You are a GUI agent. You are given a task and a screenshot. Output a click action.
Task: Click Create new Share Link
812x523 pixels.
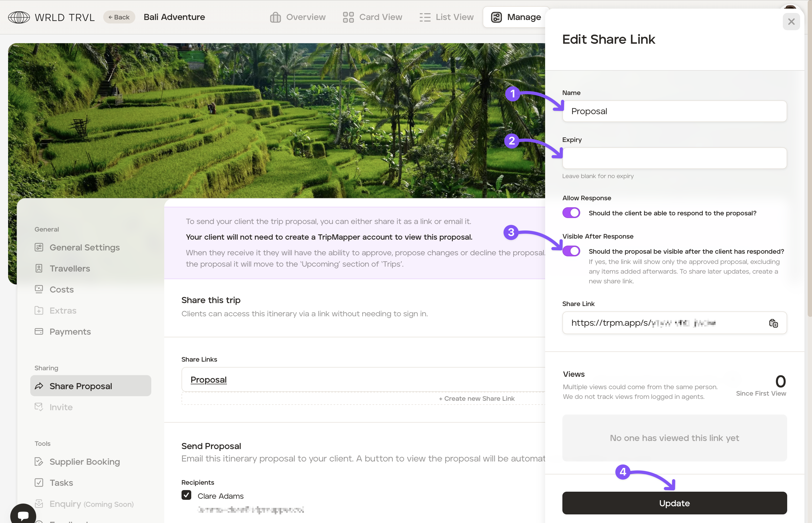tap(477, 398)
